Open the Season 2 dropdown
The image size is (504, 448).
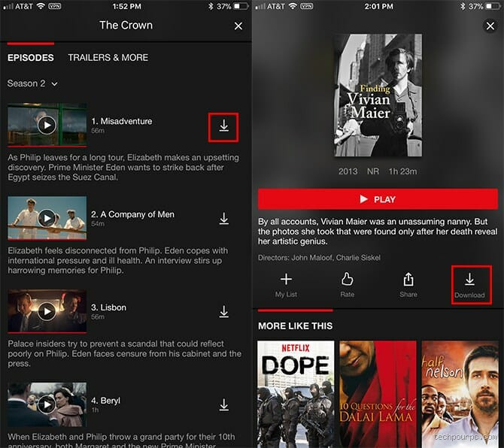click(x=32, y=83)
